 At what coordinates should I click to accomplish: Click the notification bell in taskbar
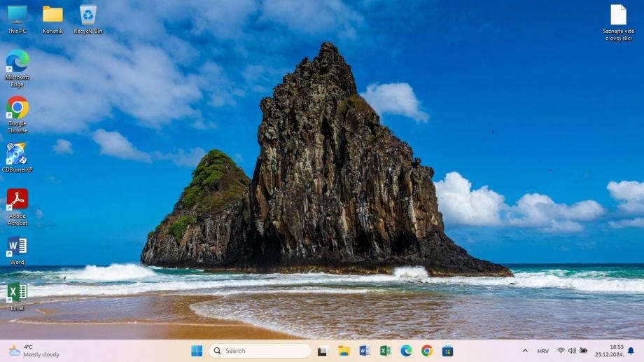pyautogui.click(x=631, y=351)
